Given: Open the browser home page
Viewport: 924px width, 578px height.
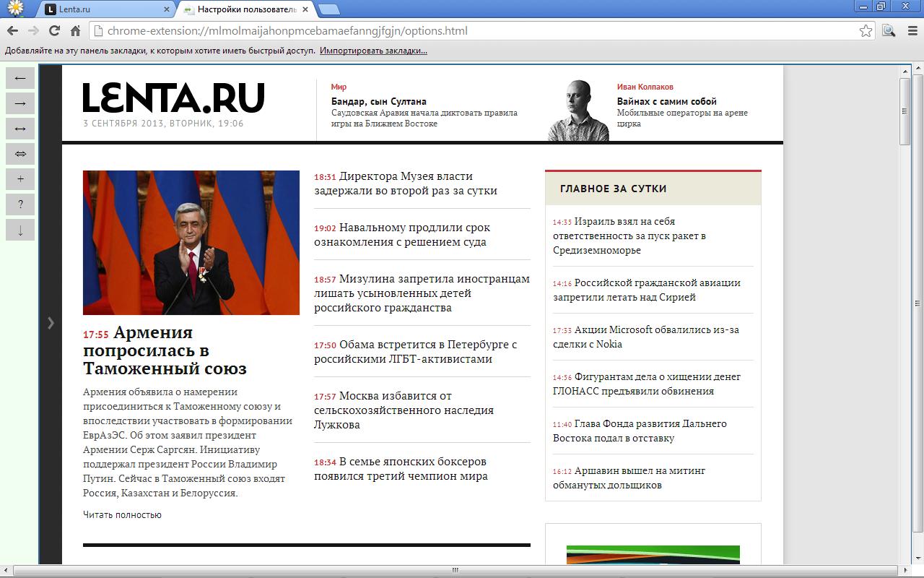Looking at the screenshot, I should (75, 30).
